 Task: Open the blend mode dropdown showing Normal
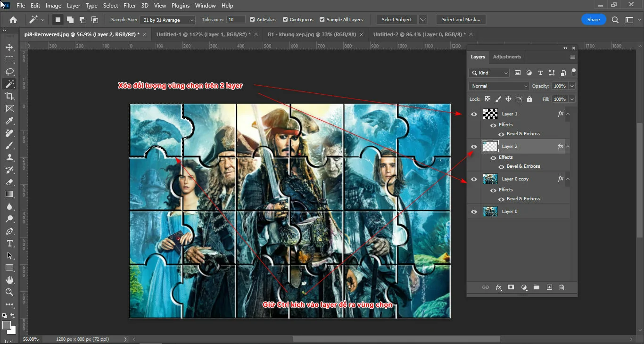pyautogui.click(x=498, y=86)
